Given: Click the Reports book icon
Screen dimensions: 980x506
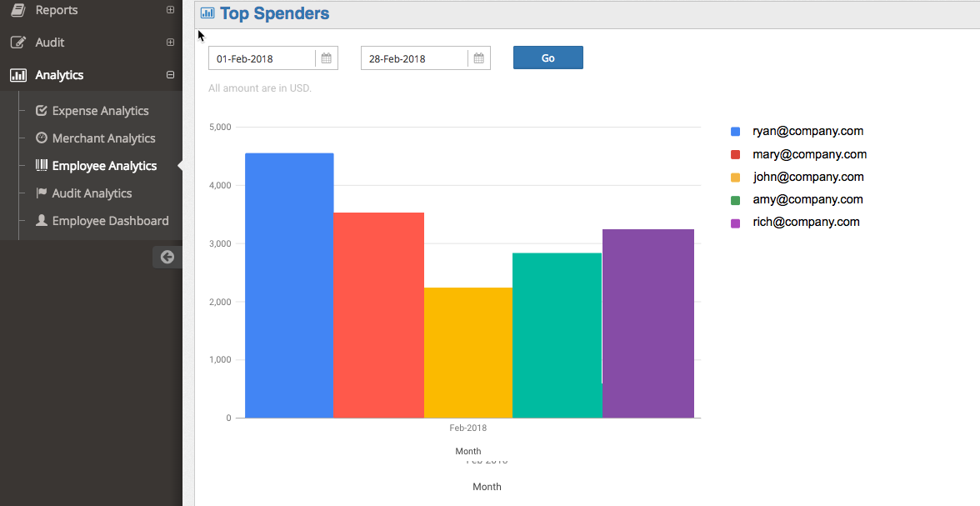Looking at the screenshot, I should pos(17,10).
